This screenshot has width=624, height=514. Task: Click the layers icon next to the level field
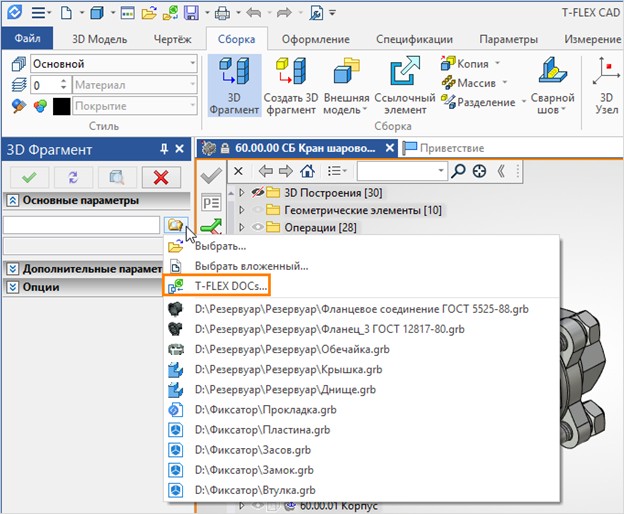click(19, 85)
